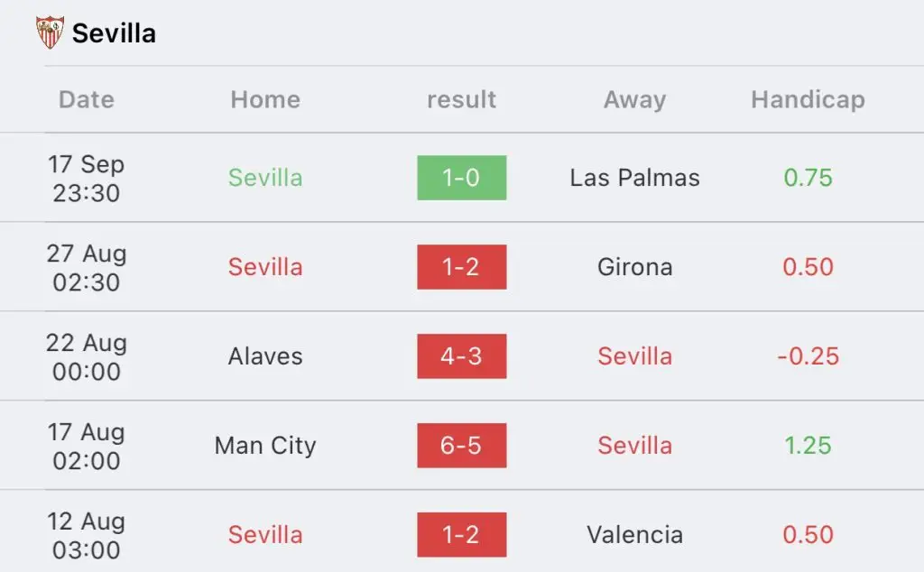Open the 1-2 result against Girona
This screenshot has width=924, height=572.
pyautogui.click(x=461, y=267)
